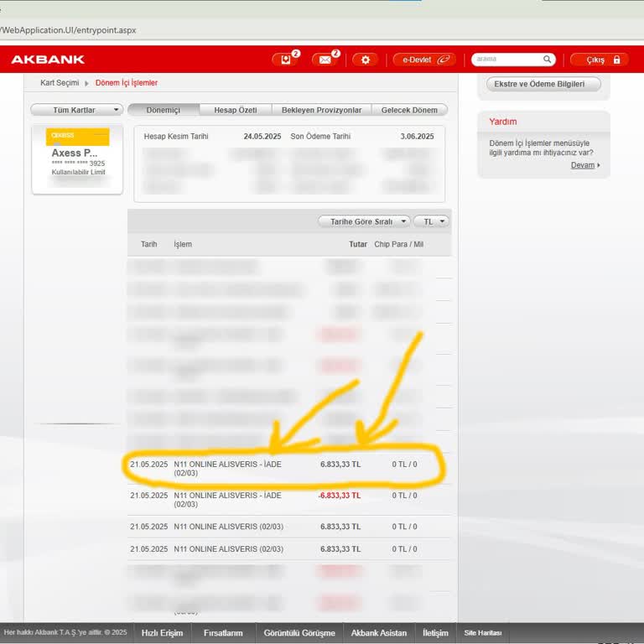Open Site Haritası footer link
The height and width of the screenshot is (644, 644).
pyautogui.click(x=483, y=633)
